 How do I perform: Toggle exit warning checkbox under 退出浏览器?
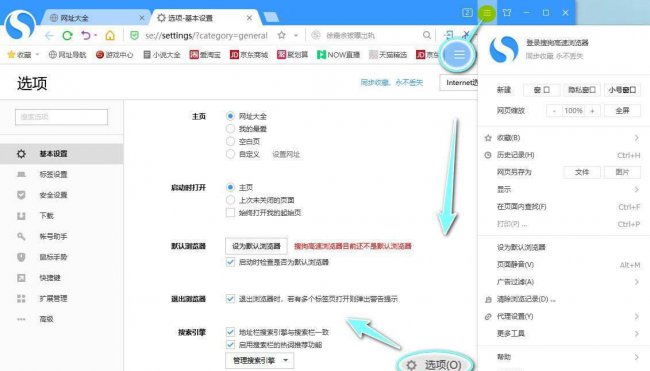pyautogui.click(x=230, y=298)
